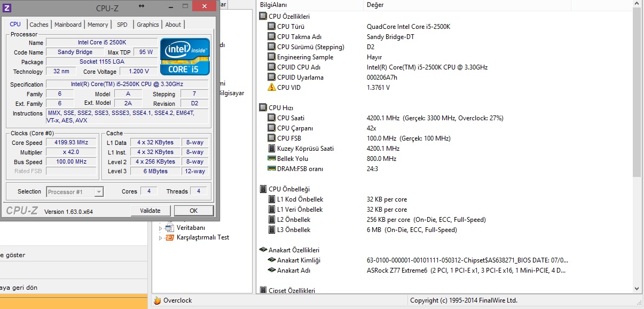
Task: Click the OK button in CPU-Z
Action: 193,211
